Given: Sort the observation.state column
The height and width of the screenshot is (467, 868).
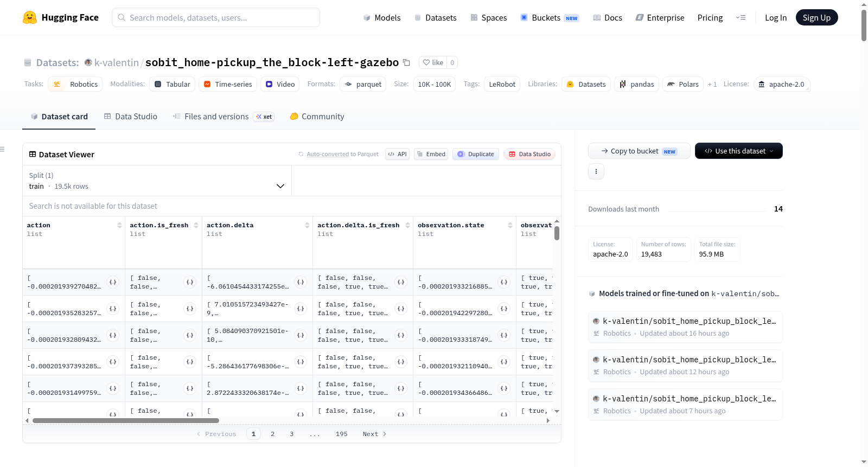Looking at the screenshot, I should 510,225.
